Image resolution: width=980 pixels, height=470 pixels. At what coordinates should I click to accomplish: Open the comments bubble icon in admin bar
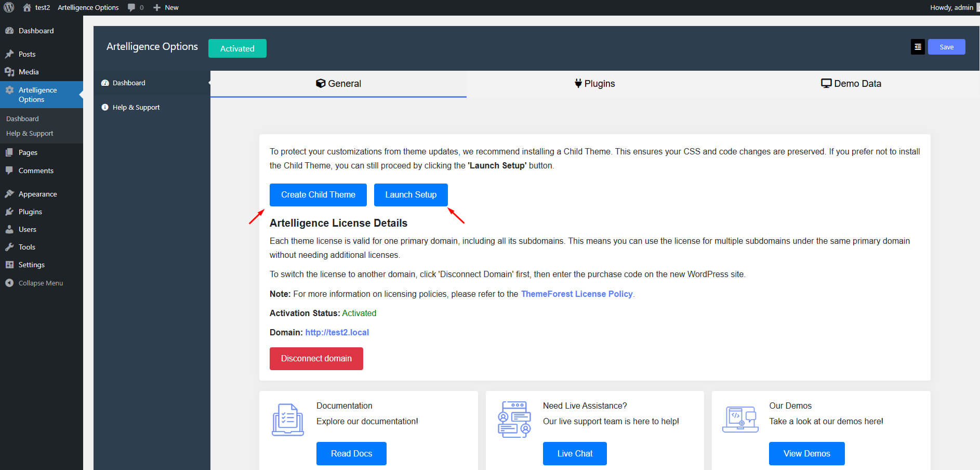tap(132, 7)
